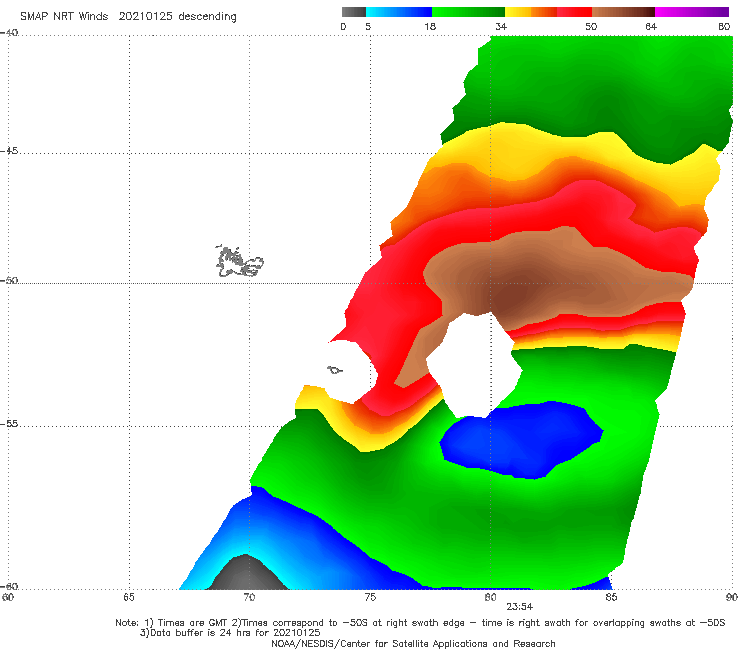Viewport: 740px width, 650px height.
Task: Pick the yellow-orange segment of the color bar
Action: point(531,12)
